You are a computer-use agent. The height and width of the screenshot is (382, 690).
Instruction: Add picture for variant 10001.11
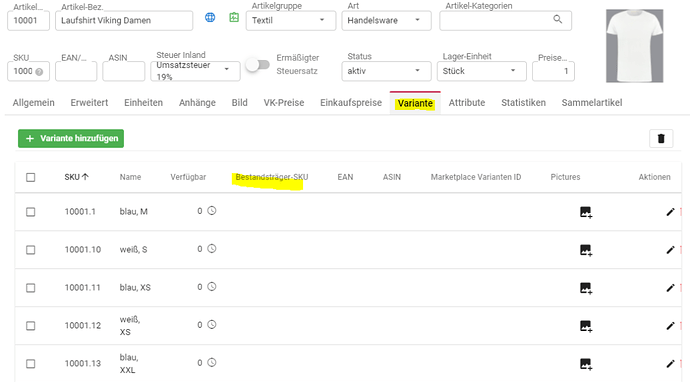586,288
